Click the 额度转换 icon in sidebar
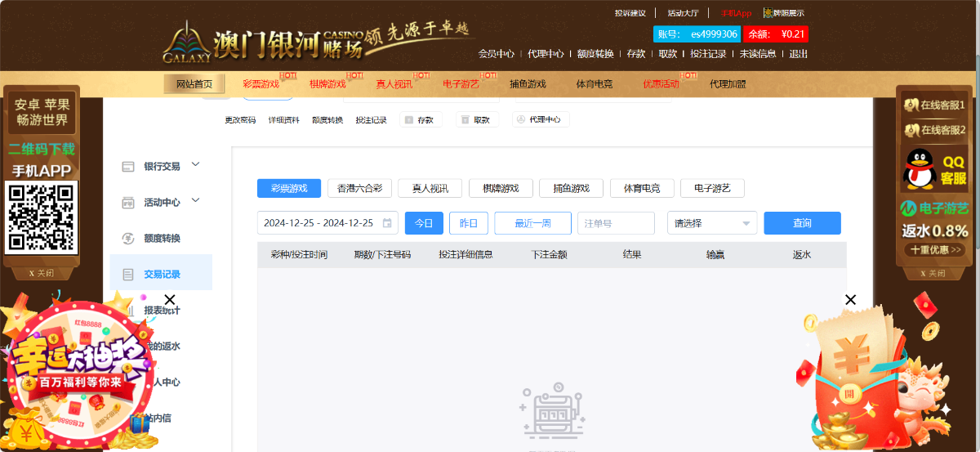 (127, 239)
